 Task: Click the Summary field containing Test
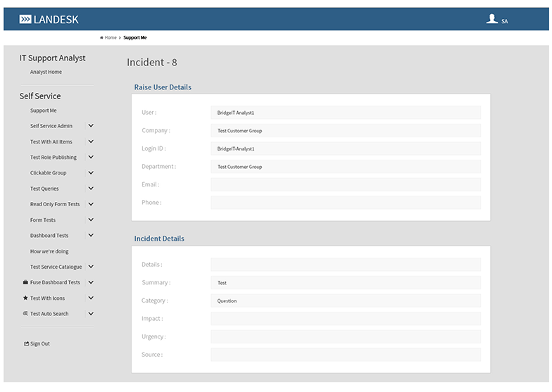click(345, 283)
